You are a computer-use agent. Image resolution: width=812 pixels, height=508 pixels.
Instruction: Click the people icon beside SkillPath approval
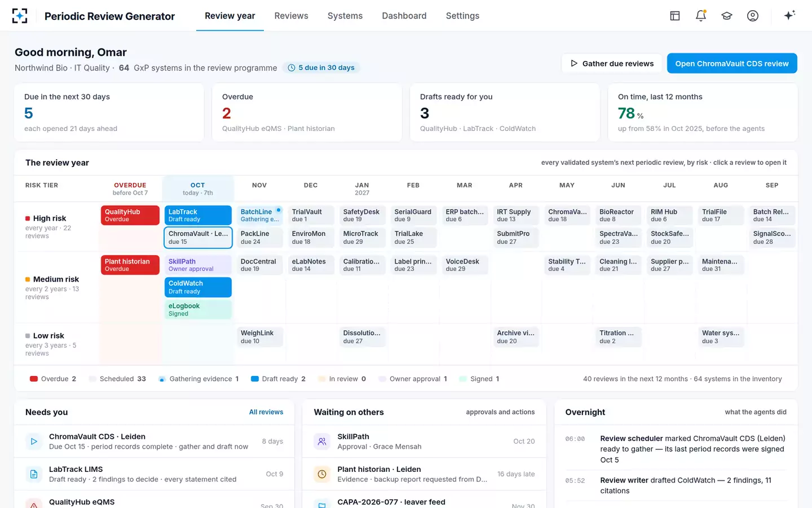pyautogui.click(x=322, y=441)
